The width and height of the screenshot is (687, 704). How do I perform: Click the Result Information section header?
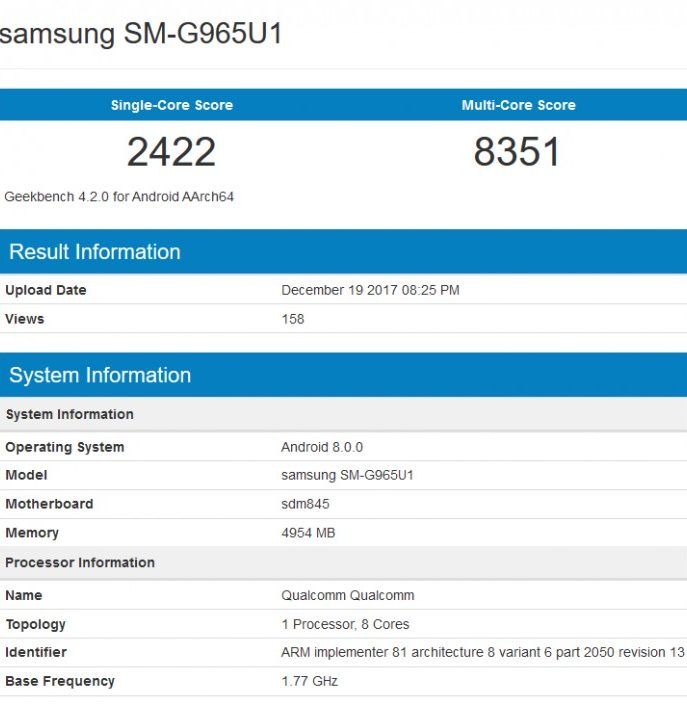[95, 252]
